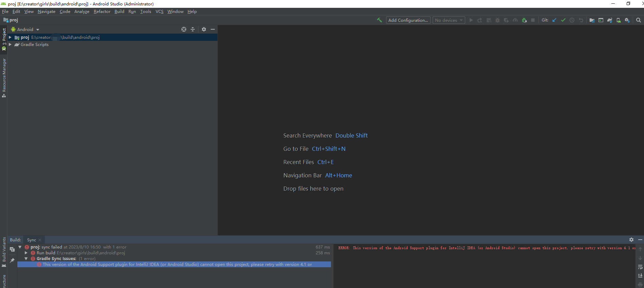Open the Project Structure icon
Viewport: 644px width, 288px height.
coord(592,20)
